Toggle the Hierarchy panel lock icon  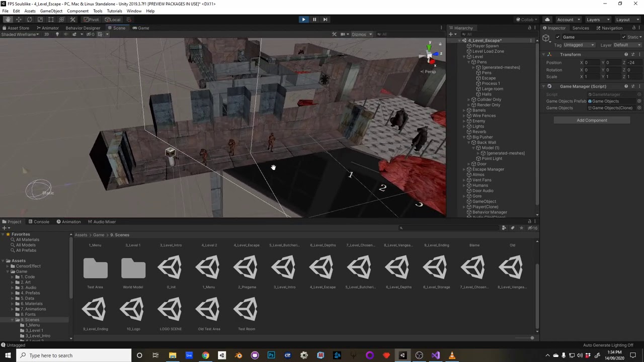[x=529, y=28]
